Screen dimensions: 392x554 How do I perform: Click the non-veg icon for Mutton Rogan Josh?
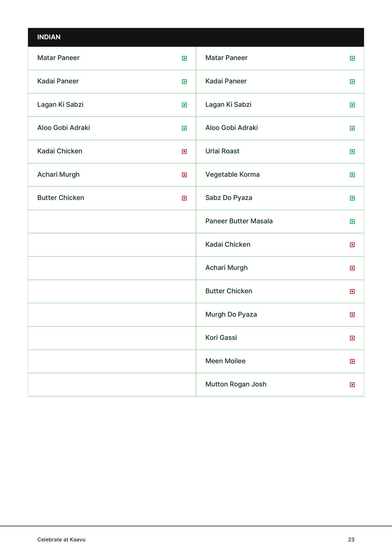pos(352,385)
